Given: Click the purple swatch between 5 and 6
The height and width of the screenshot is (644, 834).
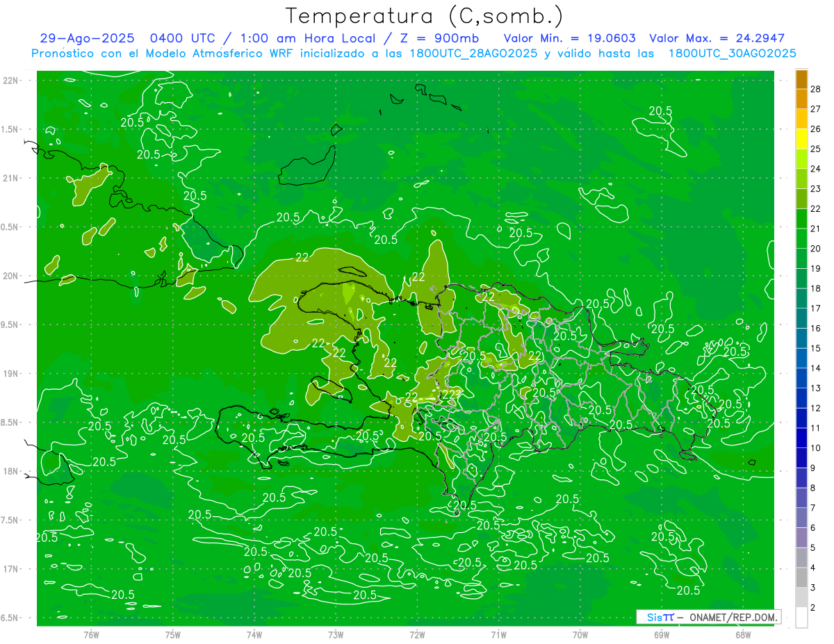Looking at the screenshot, I should click(x=801, y=538).
